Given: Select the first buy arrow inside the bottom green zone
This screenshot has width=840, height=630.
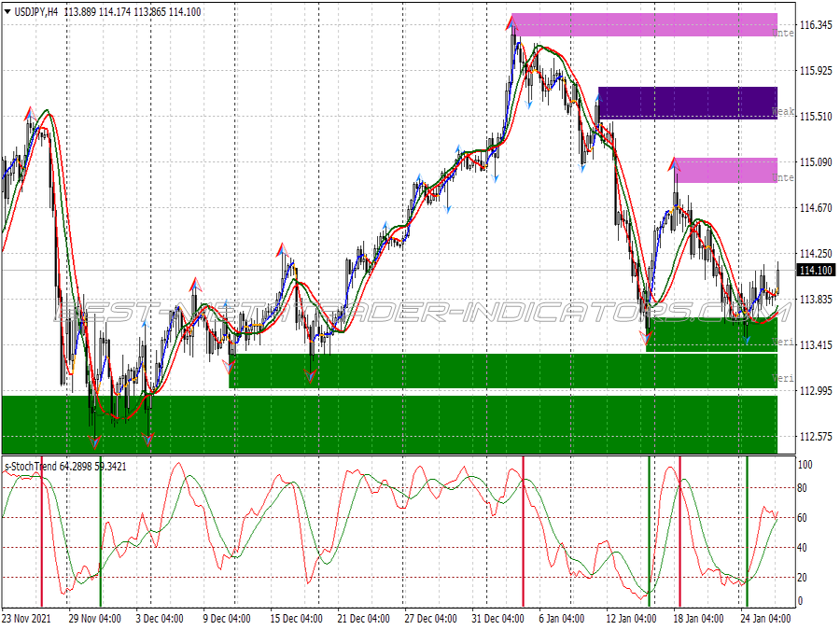Looking at the screenshot, I should click(x=94, y=442).
